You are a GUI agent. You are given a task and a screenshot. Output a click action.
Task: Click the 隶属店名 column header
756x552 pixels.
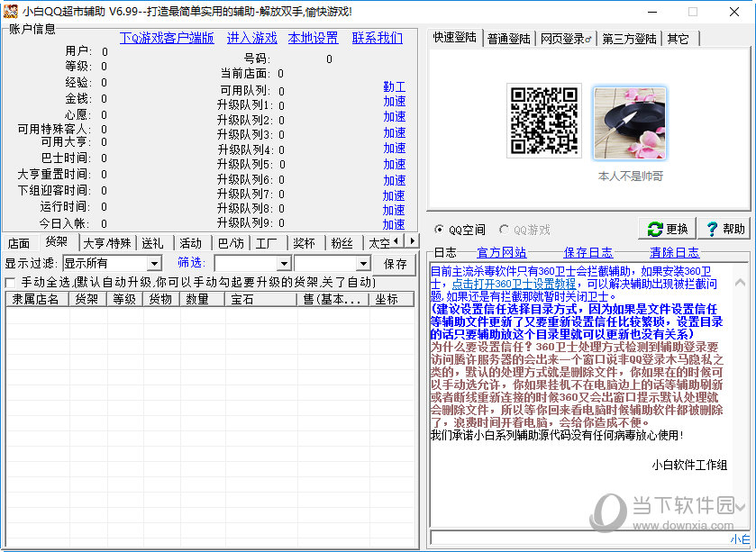tap(37, 299)
